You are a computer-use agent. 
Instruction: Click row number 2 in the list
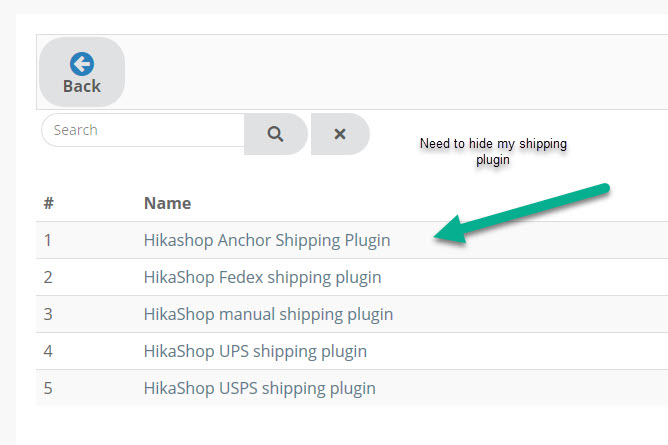pos(48,277)
